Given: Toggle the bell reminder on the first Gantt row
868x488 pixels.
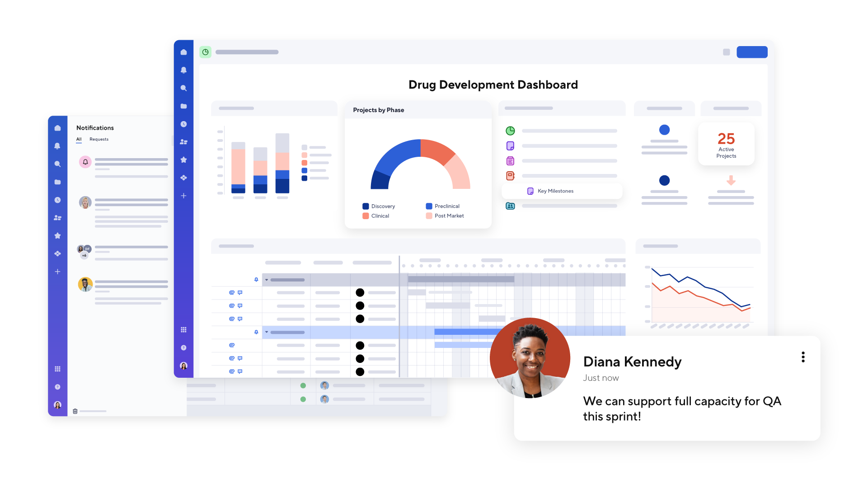Looking at the screenshot, I should pos(256,280).
